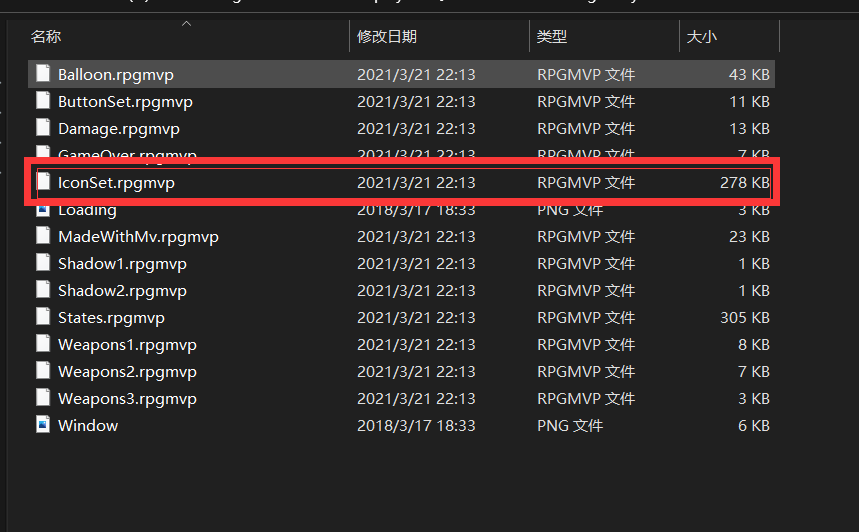
Task: Select the Damage.rpgmvp file name
Action: [x=119, y=129]
